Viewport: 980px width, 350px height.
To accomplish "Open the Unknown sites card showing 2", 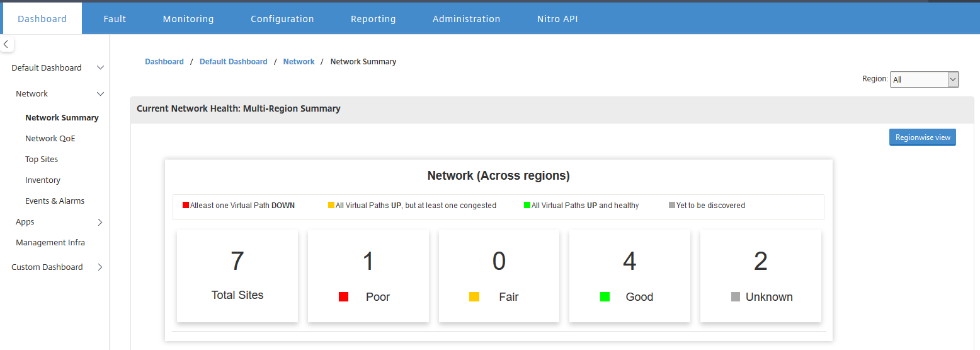I will coord(761,276).
